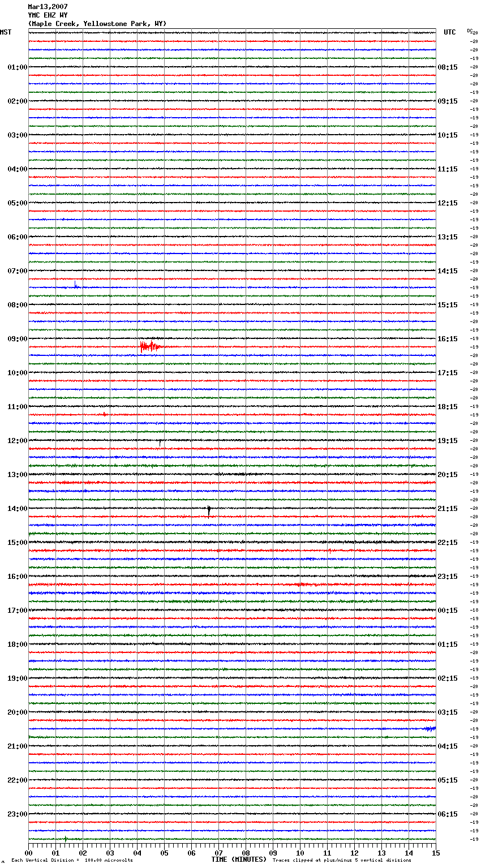Click the TIME (MINUTES) axis title
This screenshot has height=868, width=481.
point(239,860)
